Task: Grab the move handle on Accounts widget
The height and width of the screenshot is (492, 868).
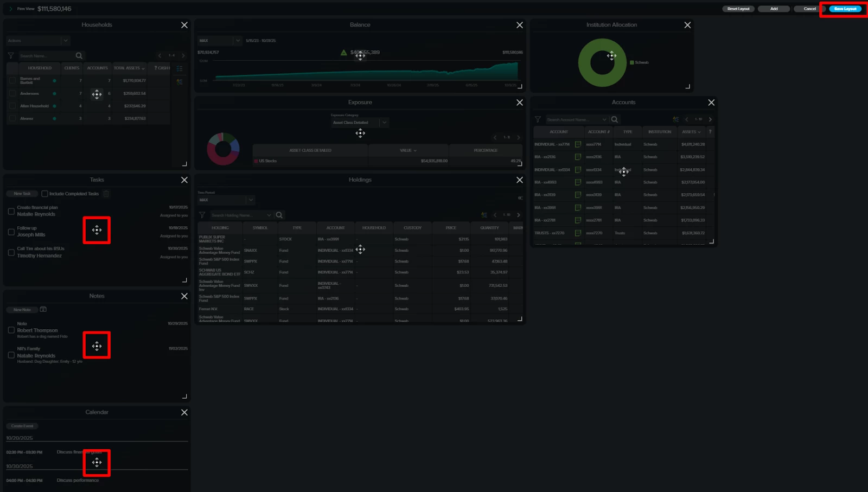Action: pyautogui.click(x=624, y=171)
